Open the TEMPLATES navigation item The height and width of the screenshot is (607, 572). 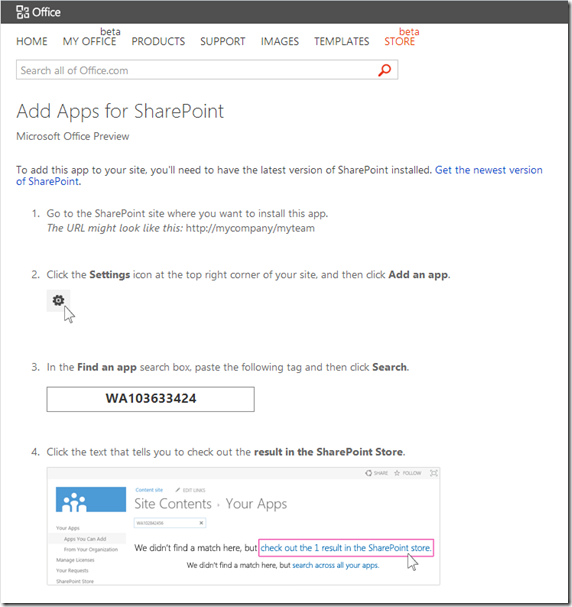coord(341,41)
